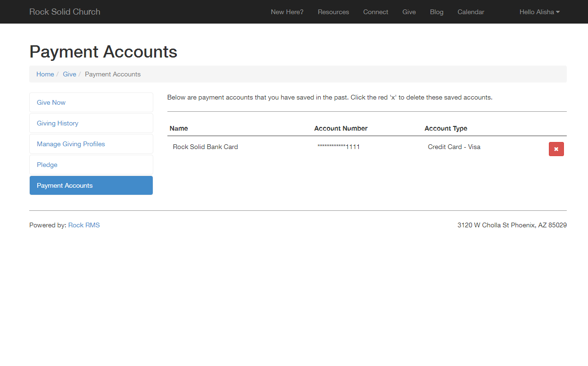Click the Rock Solid Church brand link

click(65, 12)
